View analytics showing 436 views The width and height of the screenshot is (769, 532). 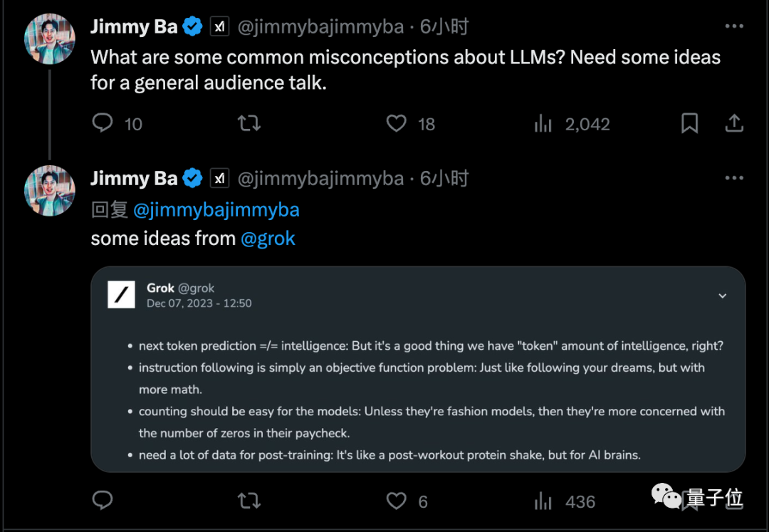click(x=543, y=501)
